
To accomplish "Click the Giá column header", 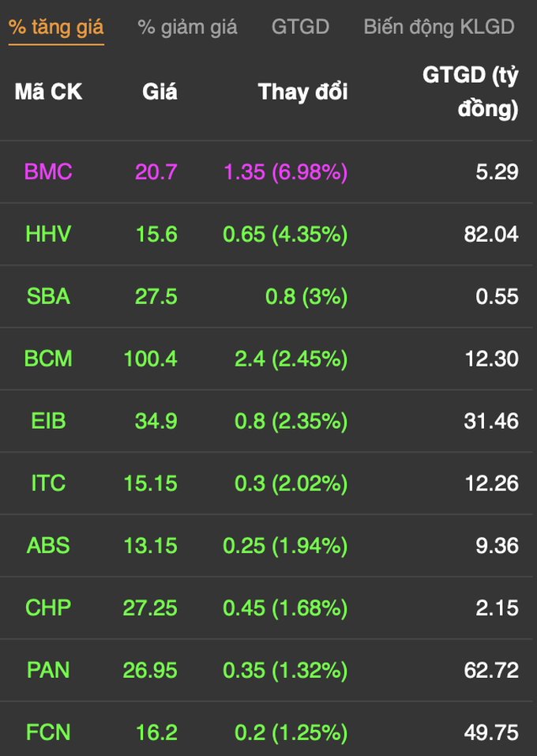I will pos(160,92).
